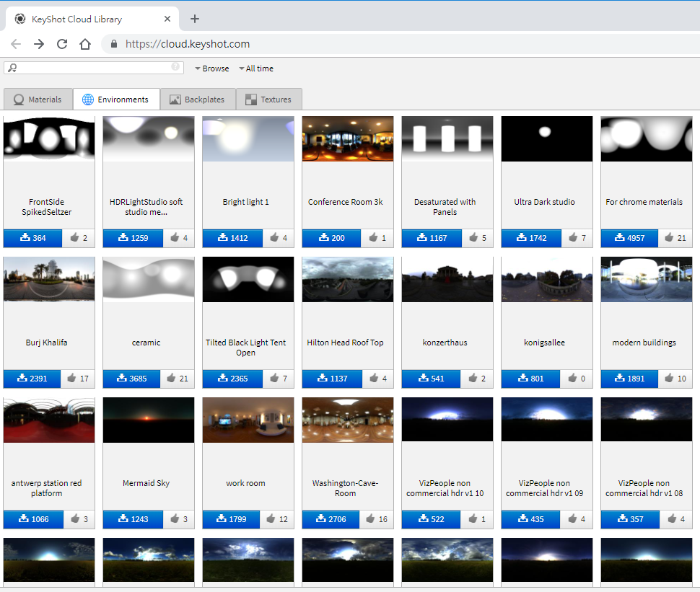The height and width of the screenshot is (592, 700).
Task: Reload the KeyShot Cloud page
Action: pos(62,44)
